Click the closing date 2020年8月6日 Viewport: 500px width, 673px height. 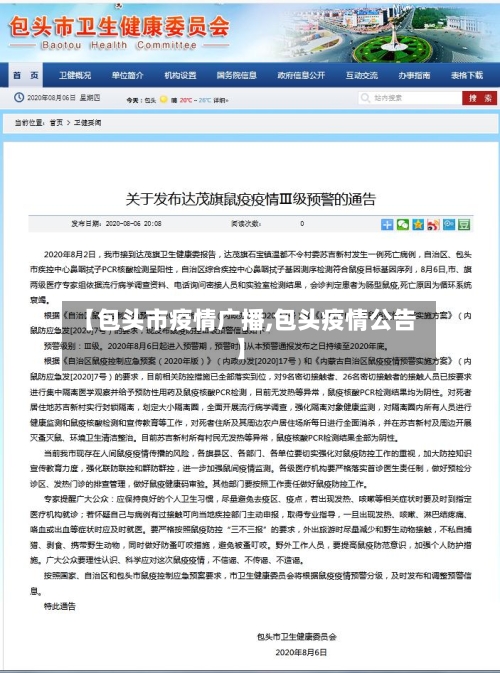coord(301,652)
